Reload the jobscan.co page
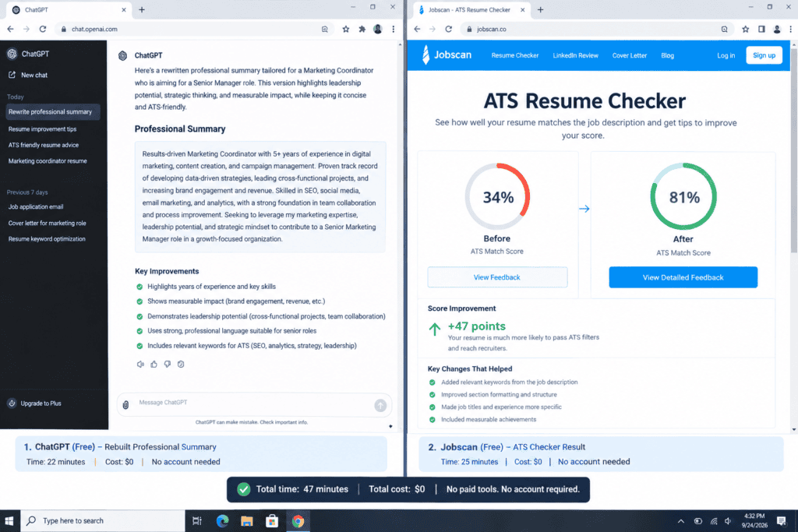798x532 pixels. (448, 29)
